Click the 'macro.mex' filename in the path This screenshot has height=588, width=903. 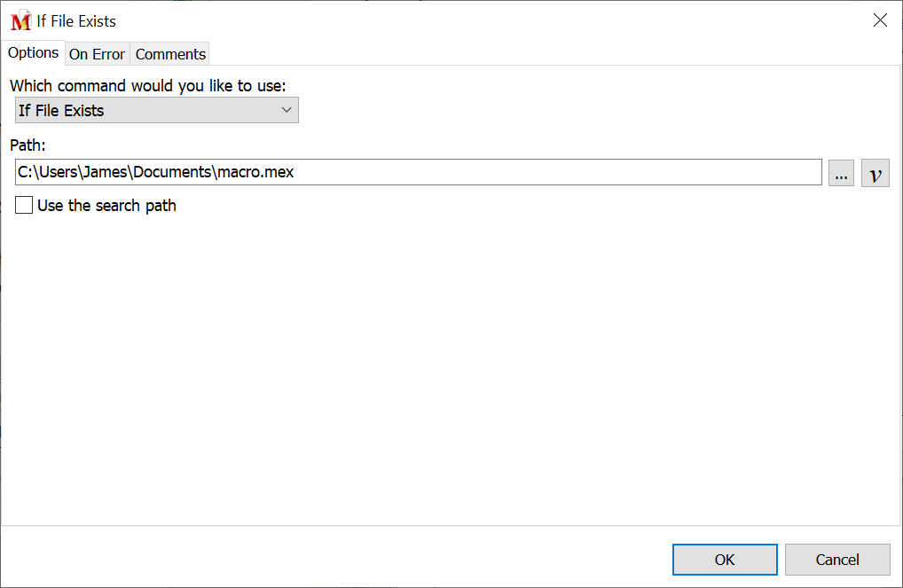pos(254,172)
